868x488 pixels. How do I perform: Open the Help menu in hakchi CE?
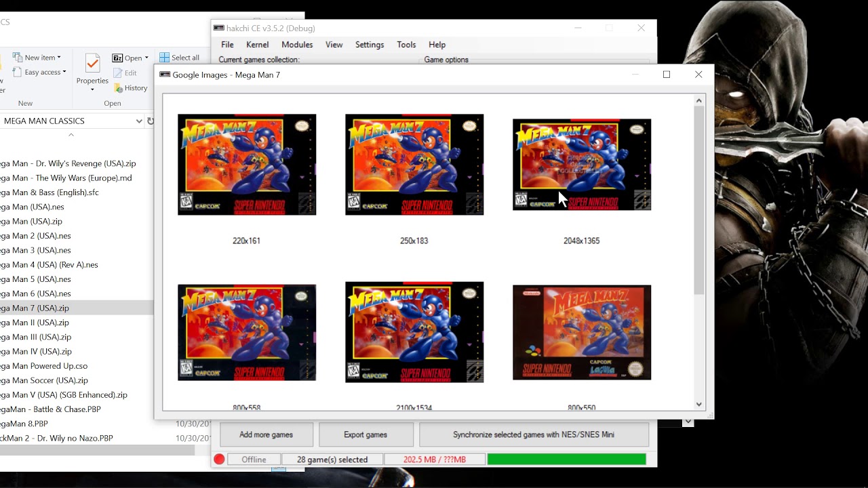(x=437, y=45)
